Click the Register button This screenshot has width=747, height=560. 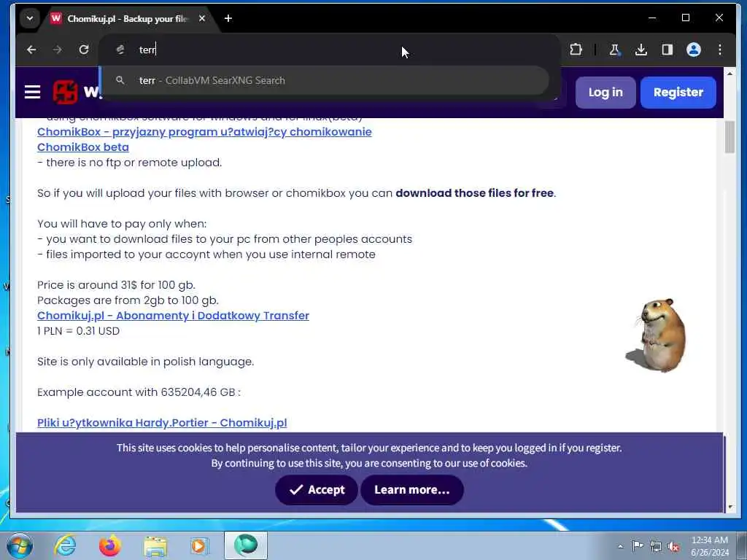tap(678, 93)
